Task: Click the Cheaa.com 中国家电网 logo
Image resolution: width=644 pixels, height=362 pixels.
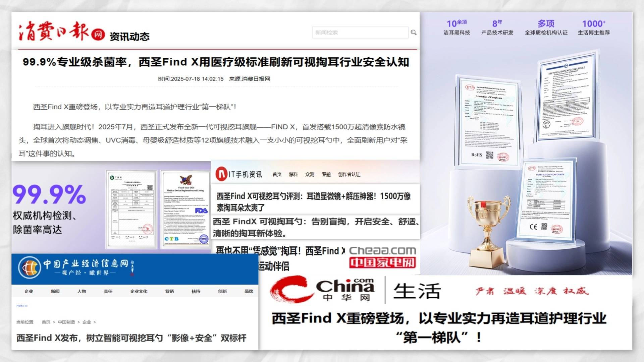Action: point(382,257)
